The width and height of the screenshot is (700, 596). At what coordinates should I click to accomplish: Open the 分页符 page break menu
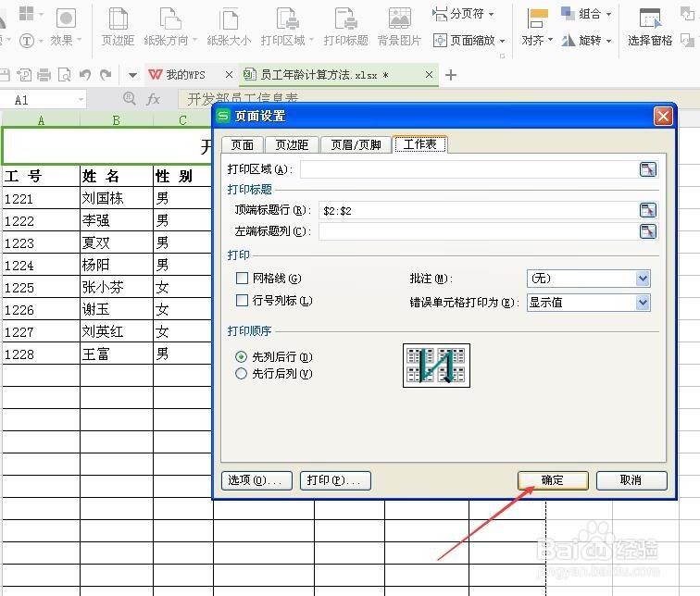pyautogui.click(x=463, y=14)
